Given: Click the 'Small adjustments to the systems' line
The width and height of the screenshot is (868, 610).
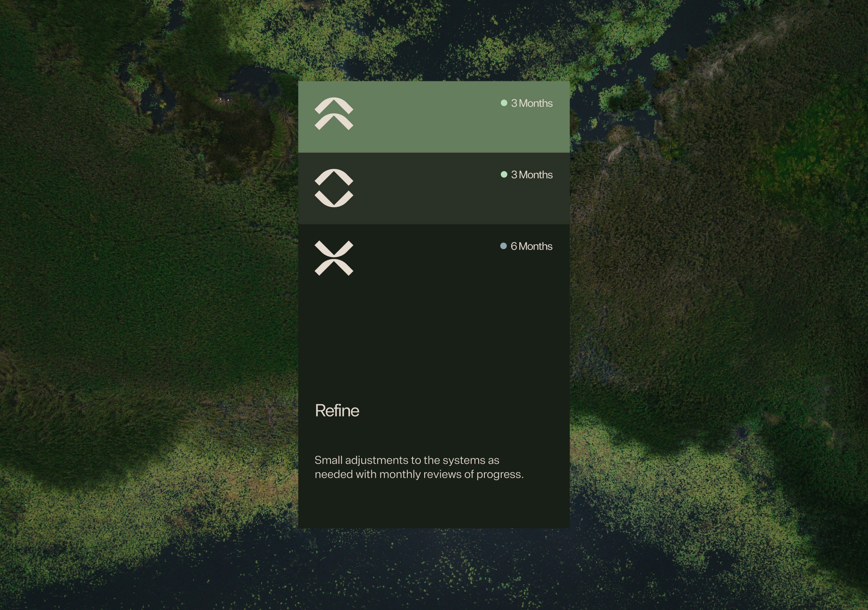Looking at the screenshot, I should [x=407, y=460].
